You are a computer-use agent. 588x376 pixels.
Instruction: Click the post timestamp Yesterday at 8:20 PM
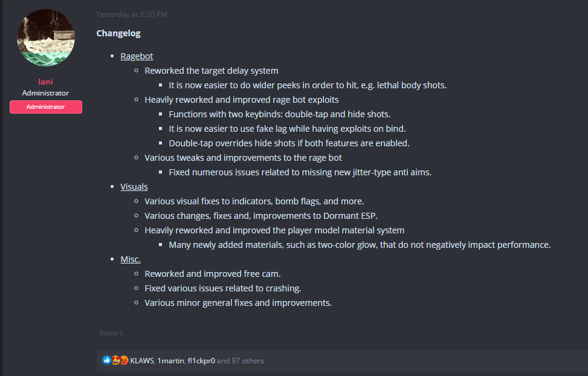pyautogui.click(x=132, y=14)
